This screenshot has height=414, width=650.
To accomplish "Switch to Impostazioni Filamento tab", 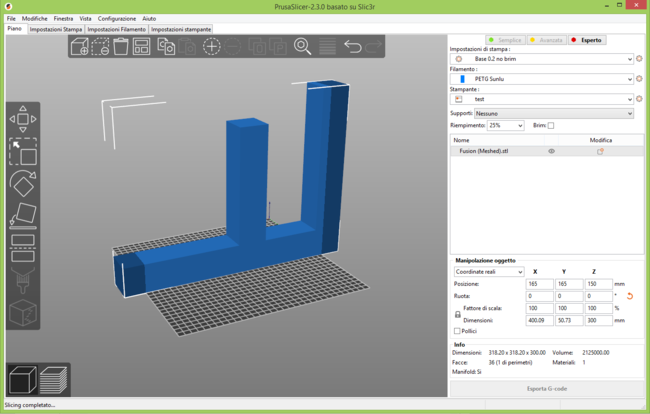I will pos(116,29).
